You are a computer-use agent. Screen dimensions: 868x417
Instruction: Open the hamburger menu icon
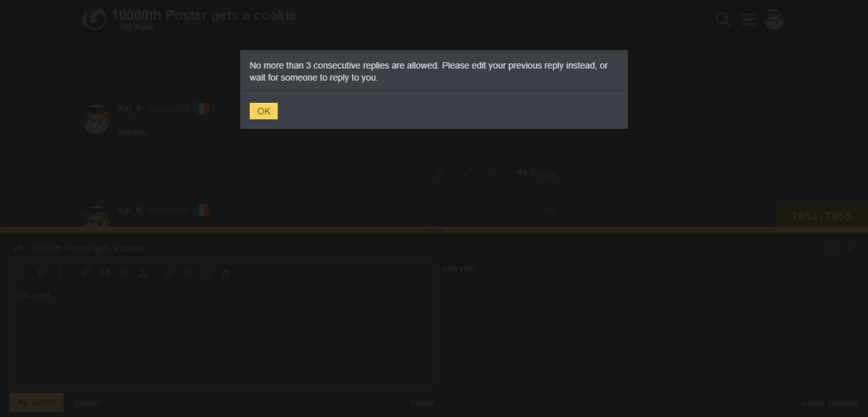coord(748,20)
